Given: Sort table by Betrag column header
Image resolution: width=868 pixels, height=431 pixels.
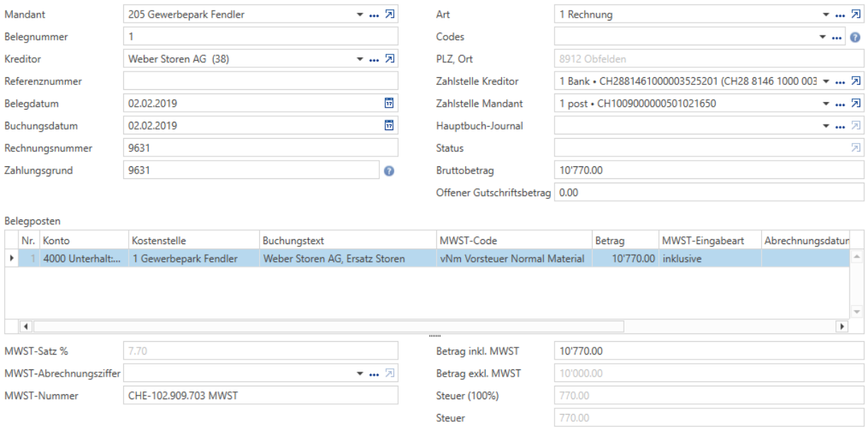Looking at the screenshot, I should point(625,241).
